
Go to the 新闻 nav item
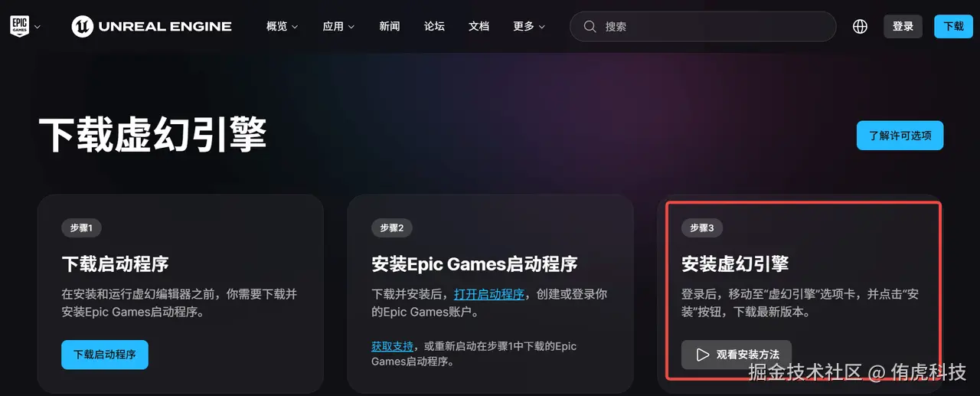point(390,26)
